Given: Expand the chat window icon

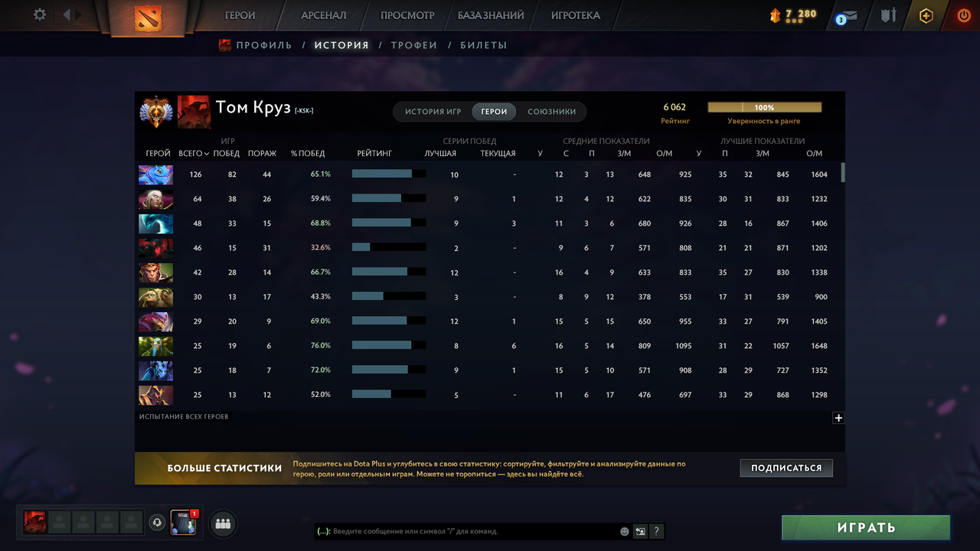Looking at the screenshot, I should 641,531.
